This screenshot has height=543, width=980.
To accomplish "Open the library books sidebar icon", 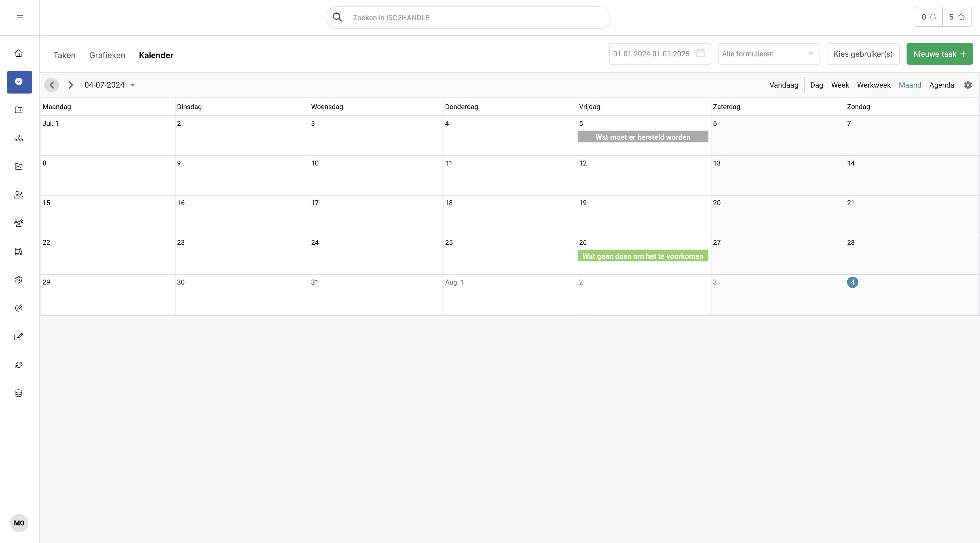I will click(x=19, y=251).
